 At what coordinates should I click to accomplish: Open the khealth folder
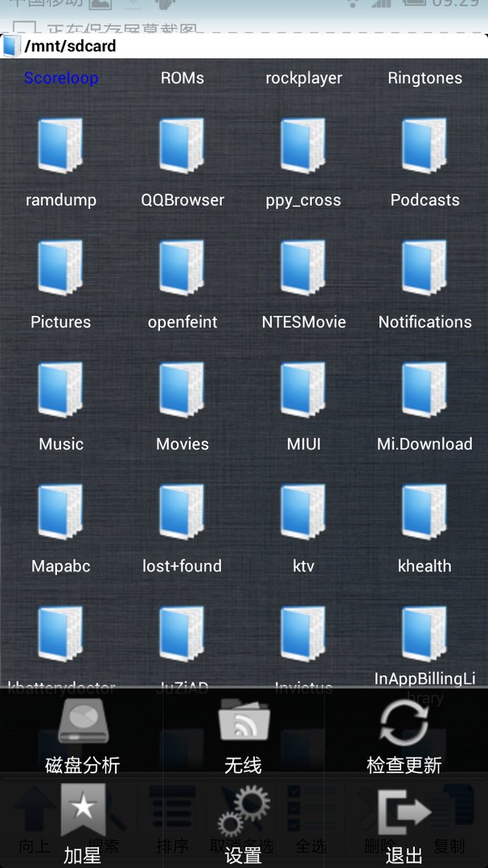(424, 527)
